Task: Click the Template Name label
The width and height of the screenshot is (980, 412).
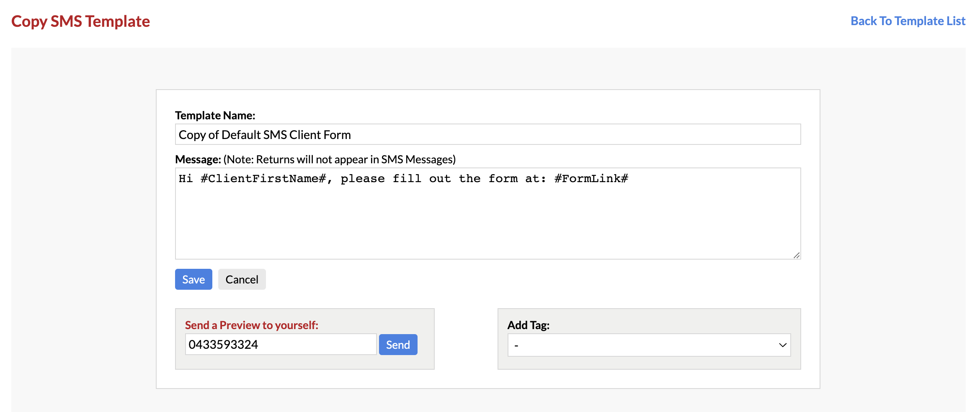Action: coord(215,115)
